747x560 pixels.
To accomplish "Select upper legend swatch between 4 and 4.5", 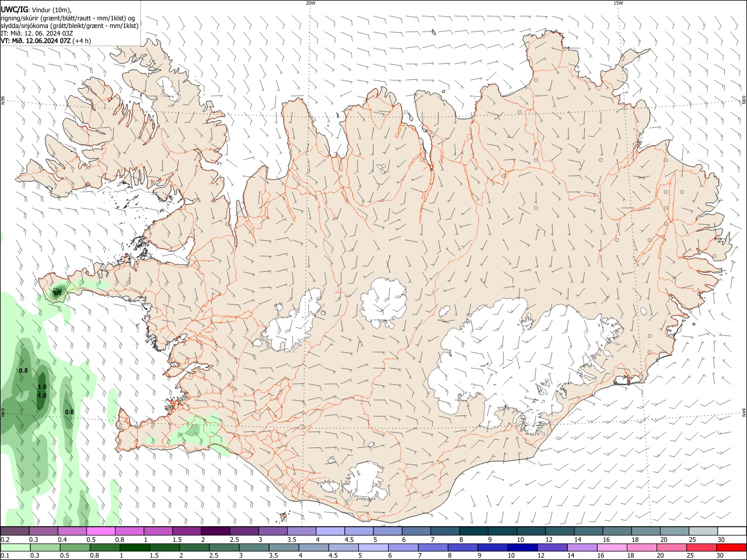I will tap(330, 531).
